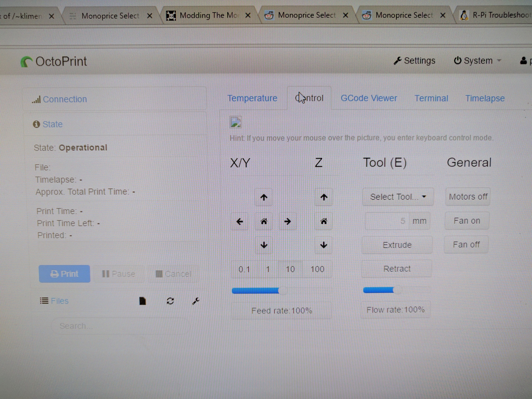Click the extrusion length mm field
Screen dimensions: 532x399
[x=387, y=221]
